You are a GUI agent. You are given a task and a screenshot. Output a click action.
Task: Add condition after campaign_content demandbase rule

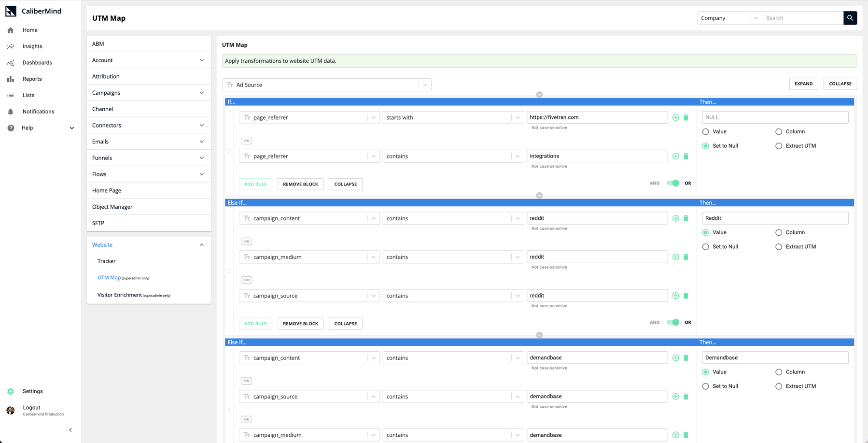[675, 358]
